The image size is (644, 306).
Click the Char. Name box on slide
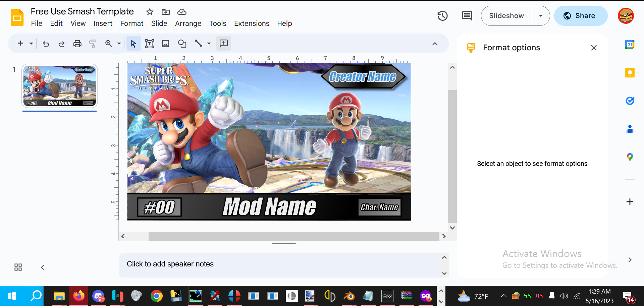click(379, 207)
